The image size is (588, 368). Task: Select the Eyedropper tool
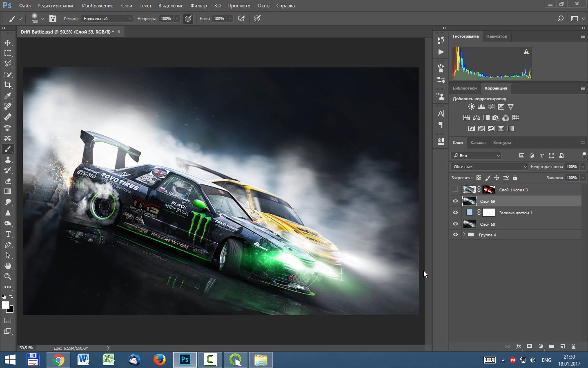pyautogui.click(x=8, y=96)
